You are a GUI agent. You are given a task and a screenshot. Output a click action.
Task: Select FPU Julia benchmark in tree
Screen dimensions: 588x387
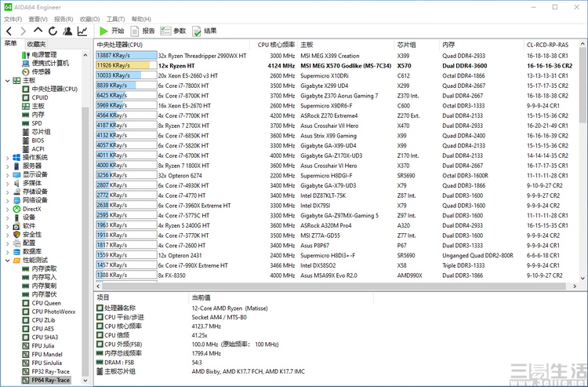coord(43,344)
